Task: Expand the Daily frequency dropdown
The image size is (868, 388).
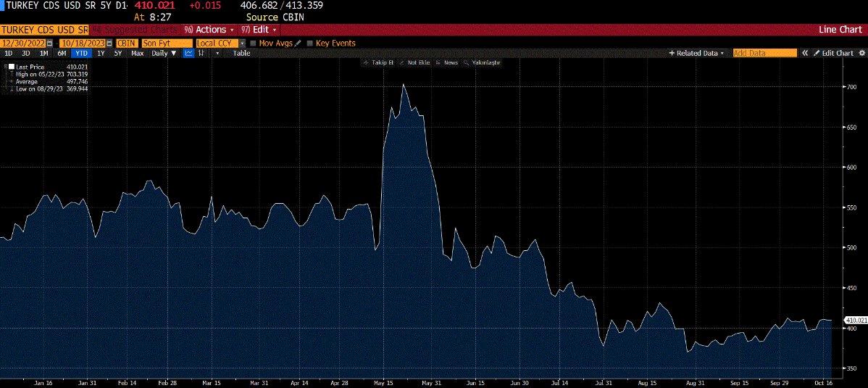Action: pos(164,53)
